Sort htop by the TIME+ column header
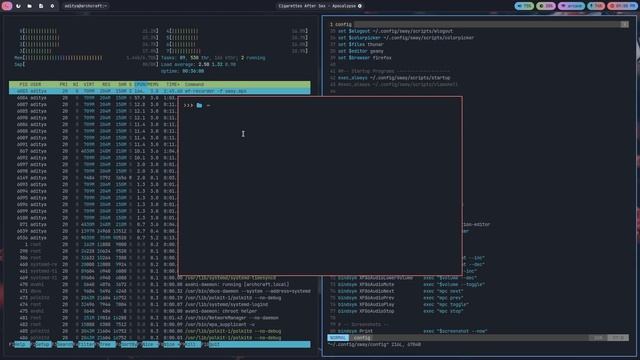640x360 pixels. tap(173, 84)
